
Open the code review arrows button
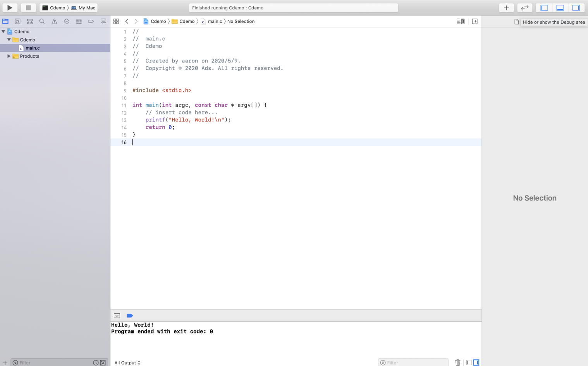coord(524,8)
